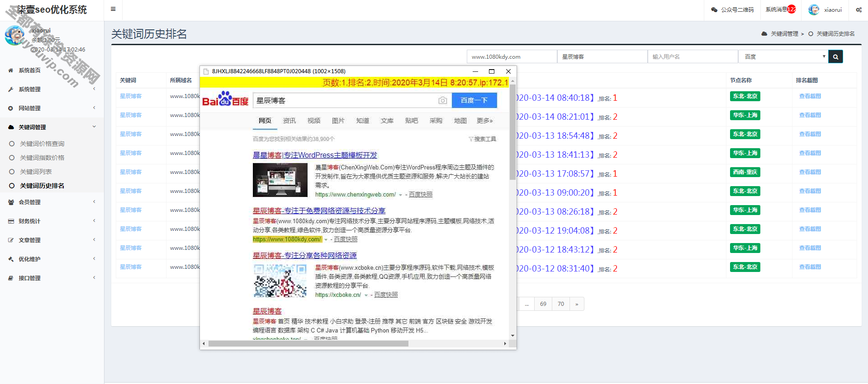Screen dimensions: 868x384
Task: Maximize the screenshot viewer window
Action: 492,71
